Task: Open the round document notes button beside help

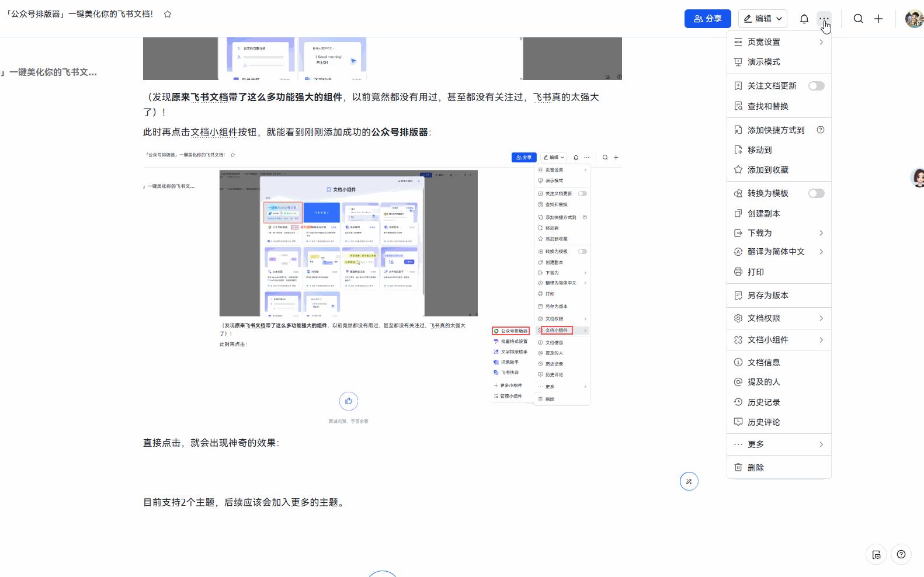Action: coord(876,554)
